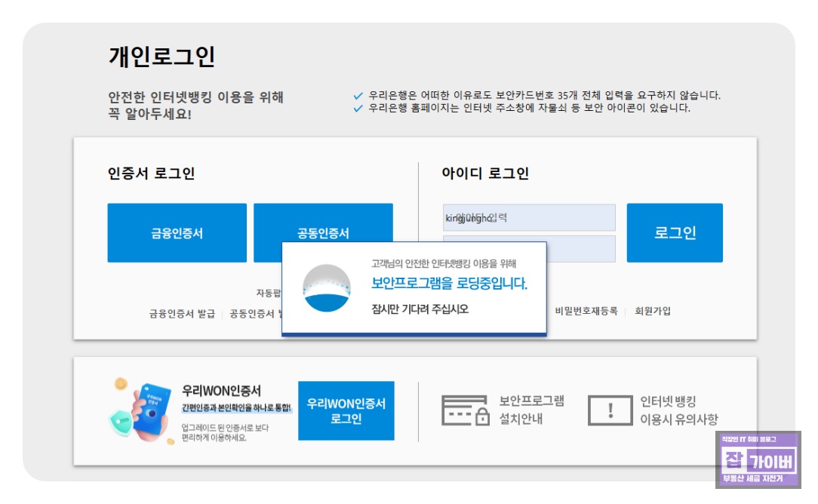Viewport: 818px width, 504px height.
Task: Click the 아이디 로그인 section title
Action: [x=485, y=174]
